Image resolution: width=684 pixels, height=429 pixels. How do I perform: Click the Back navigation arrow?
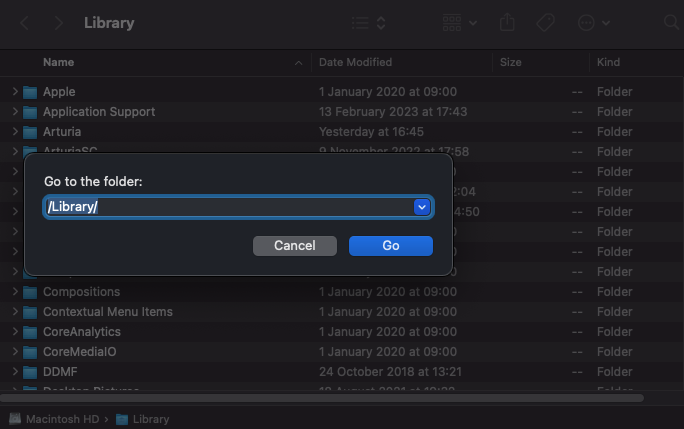click(x=25, y=22)
